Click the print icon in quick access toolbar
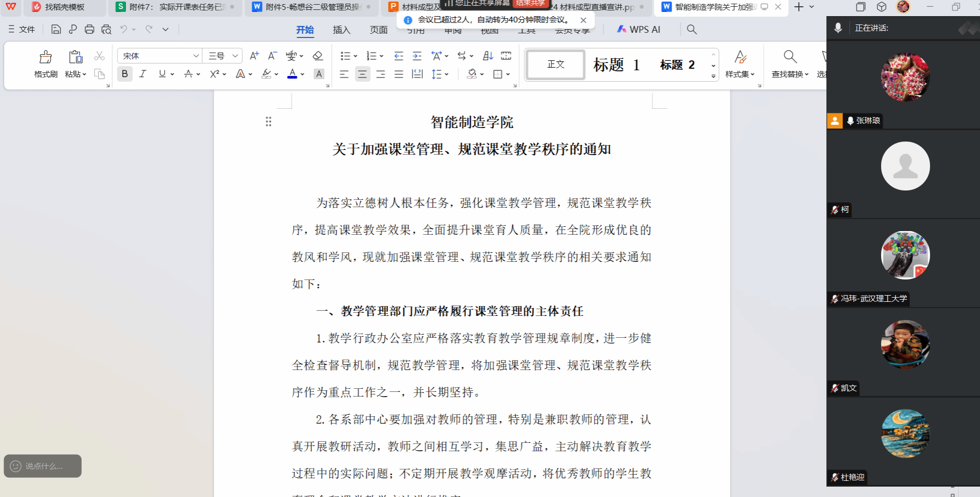Screen dimensions: 980x497 90,29
